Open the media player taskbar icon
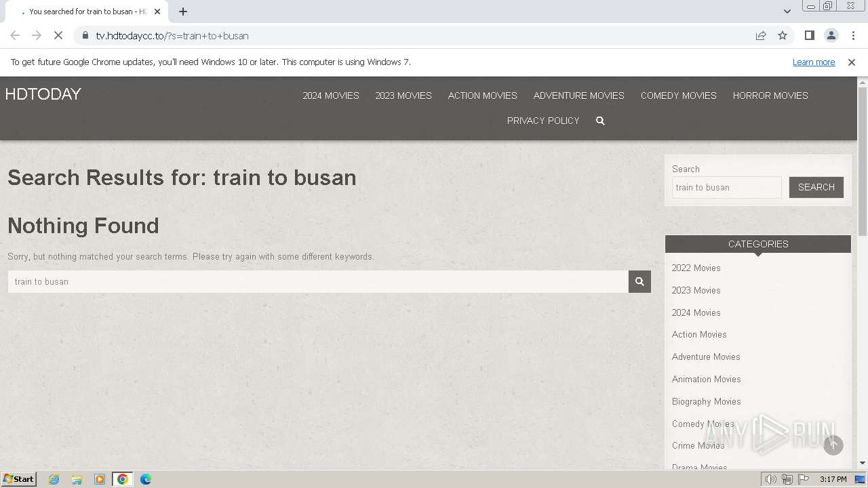The image size is (868, 488). click(x=100, y=479)
